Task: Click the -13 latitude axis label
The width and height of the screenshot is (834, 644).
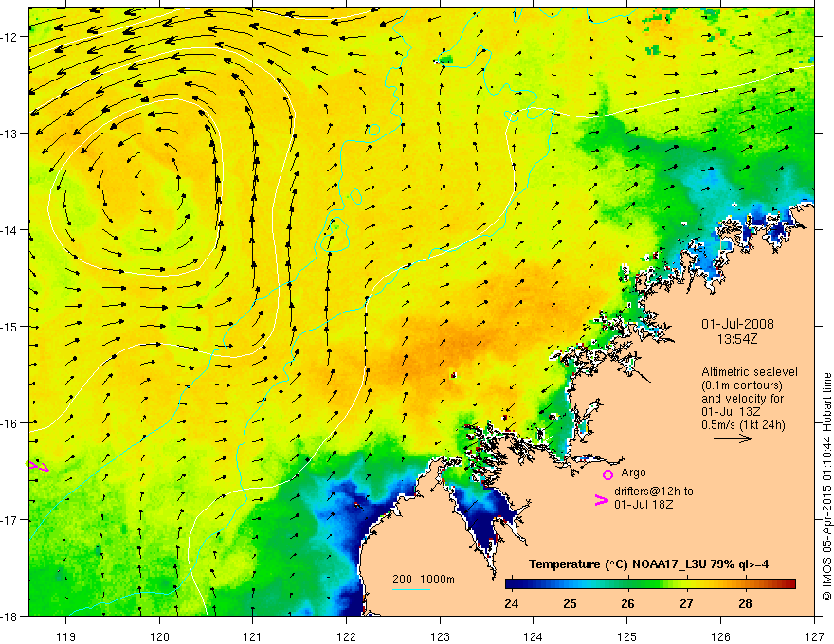Action: tap(9, 134)
